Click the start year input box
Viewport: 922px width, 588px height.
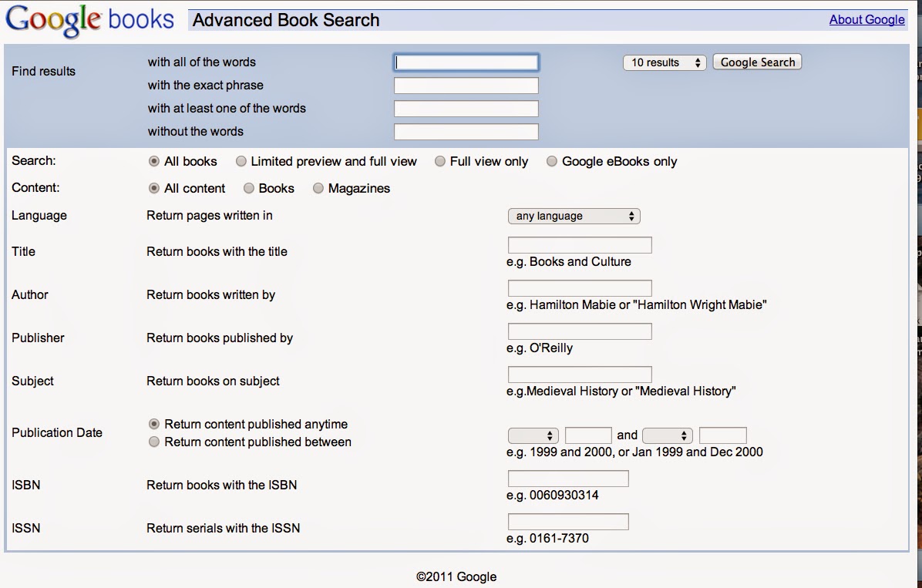click(588, 435)
